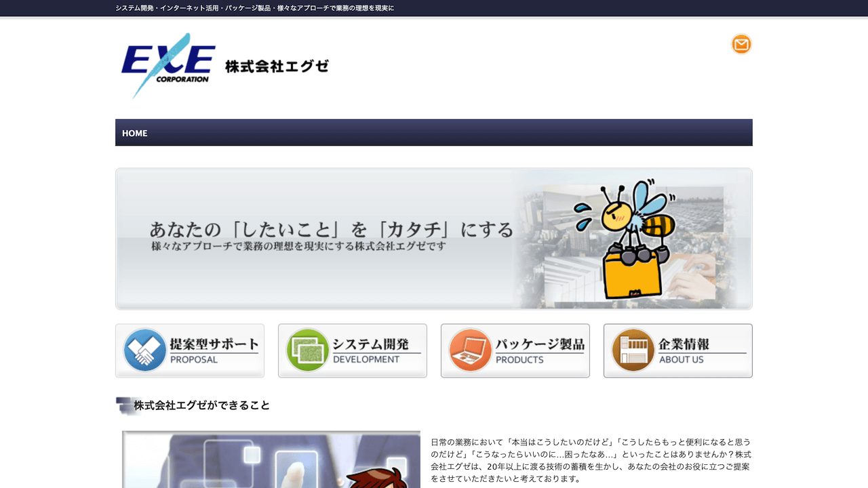Open the PROPOSAL support page link
This screenshot has height=488, width=868.
pyautogui.click(x=190, y=351)
